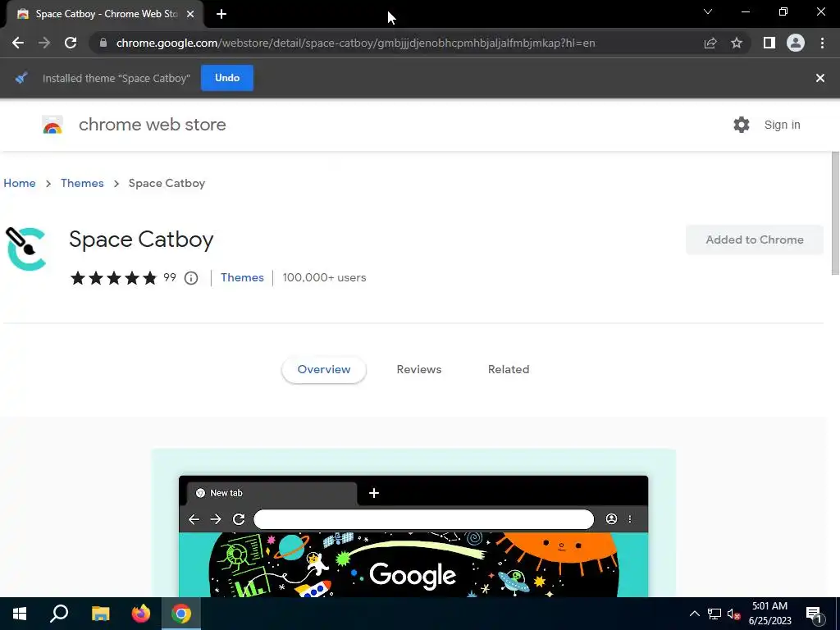840x630 pixels.
Task: Click the five-star rating
Action: coord(113,277)
